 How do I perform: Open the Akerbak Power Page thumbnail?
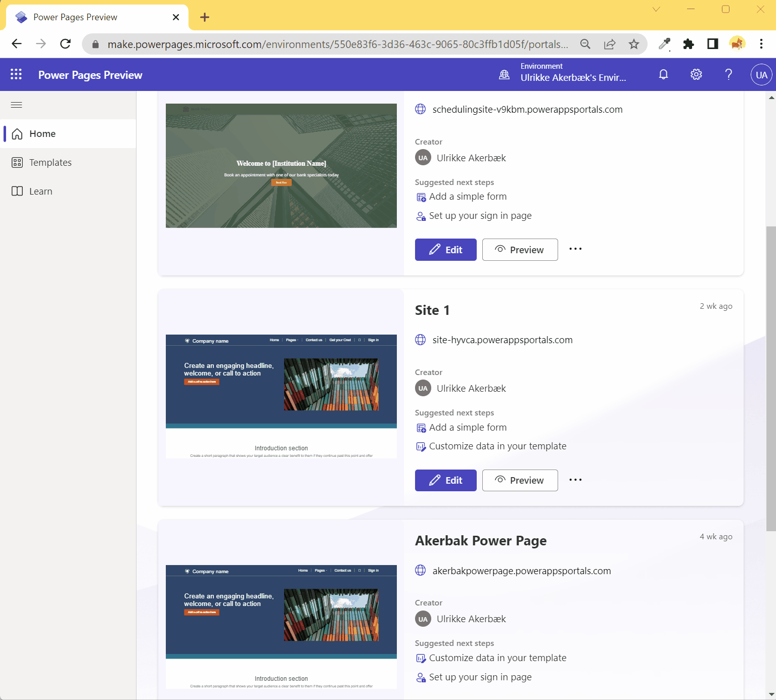pos(281,627)
